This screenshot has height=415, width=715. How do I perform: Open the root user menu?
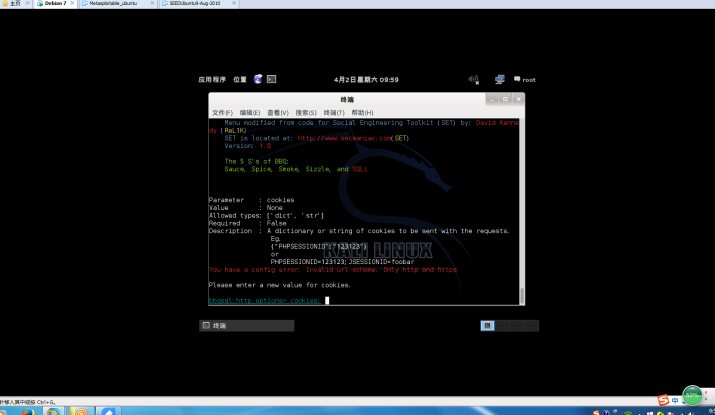(x=525, y=79)
